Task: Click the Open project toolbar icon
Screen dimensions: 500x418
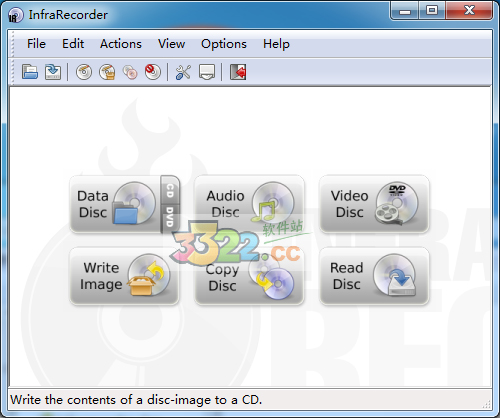Action: point(30,72)
